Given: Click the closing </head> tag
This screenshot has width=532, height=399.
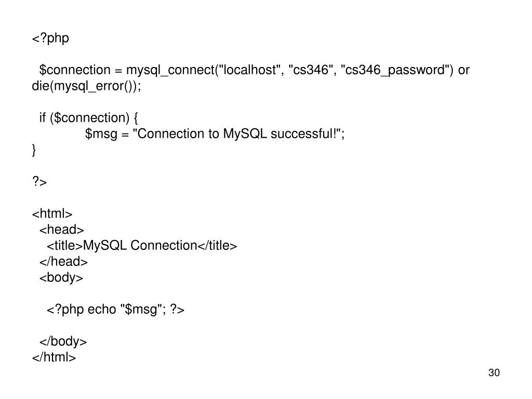Looking at the screenshot, I should pyautogui.click(x=63, y=262).
